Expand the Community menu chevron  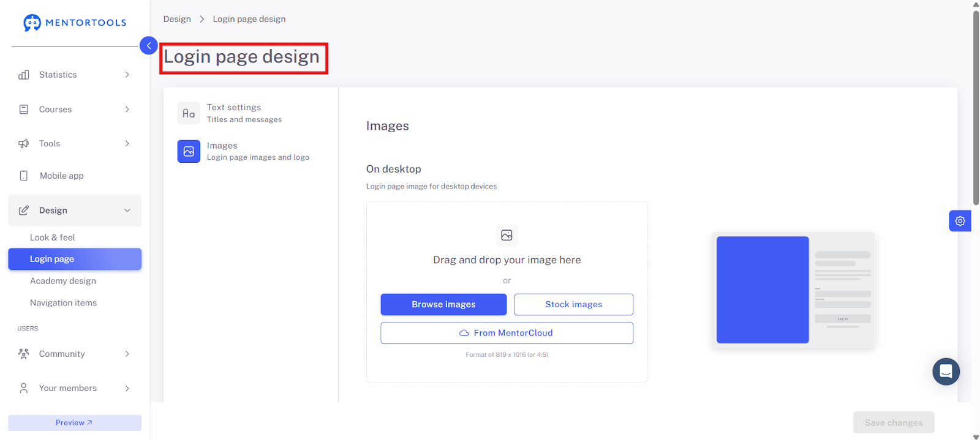(x=127, y=354)
